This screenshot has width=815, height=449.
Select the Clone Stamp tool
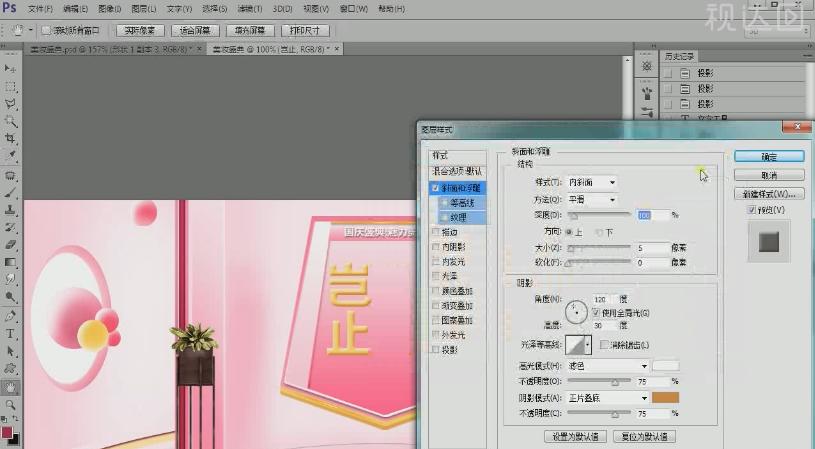[9, 210]
